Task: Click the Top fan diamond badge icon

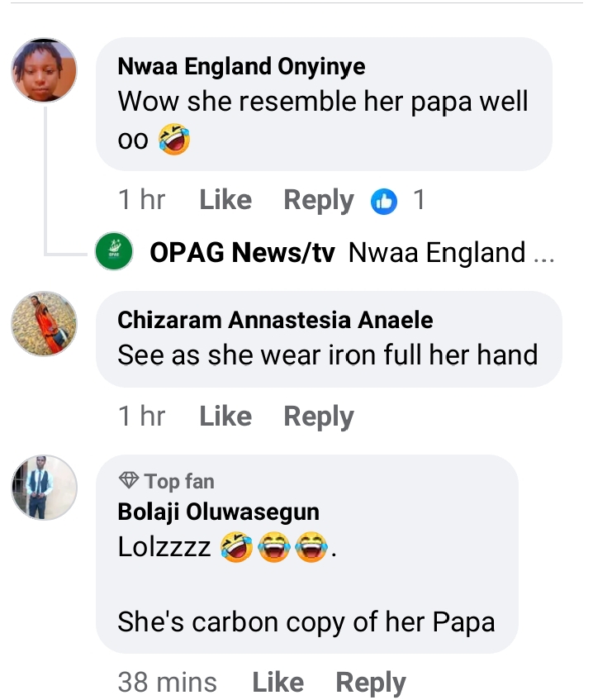Action: click(x=129, y=481)
